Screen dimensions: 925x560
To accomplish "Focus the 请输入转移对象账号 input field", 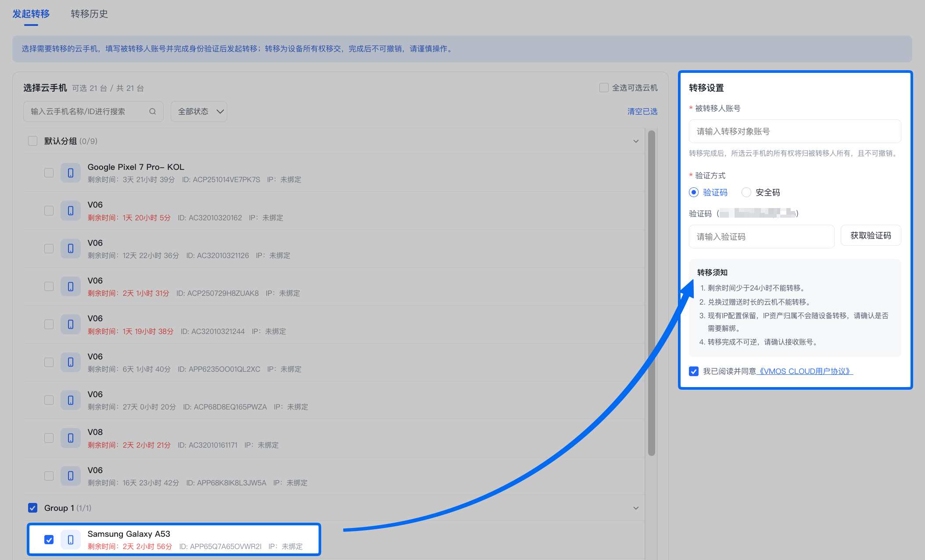I will [795, 131].
